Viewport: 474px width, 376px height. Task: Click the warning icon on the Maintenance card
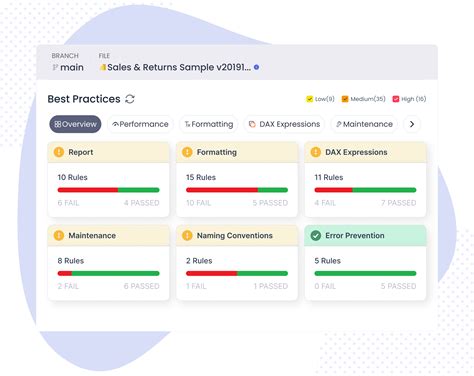pyautogui.click(x=59, y=235)
